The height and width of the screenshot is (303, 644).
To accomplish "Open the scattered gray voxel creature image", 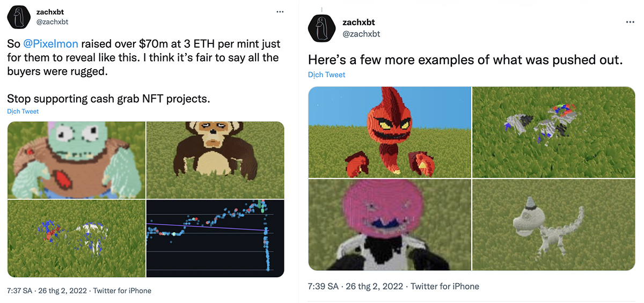I will point(553,132).
